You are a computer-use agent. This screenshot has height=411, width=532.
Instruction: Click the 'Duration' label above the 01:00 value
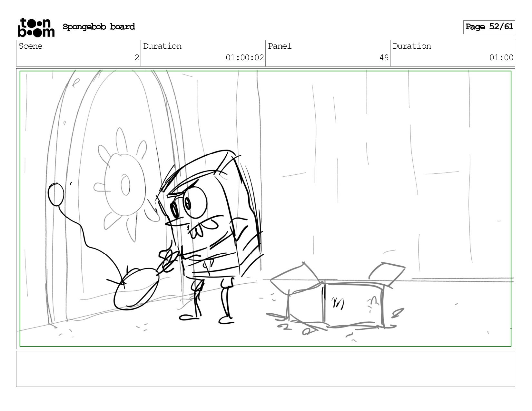pos(412,46)
